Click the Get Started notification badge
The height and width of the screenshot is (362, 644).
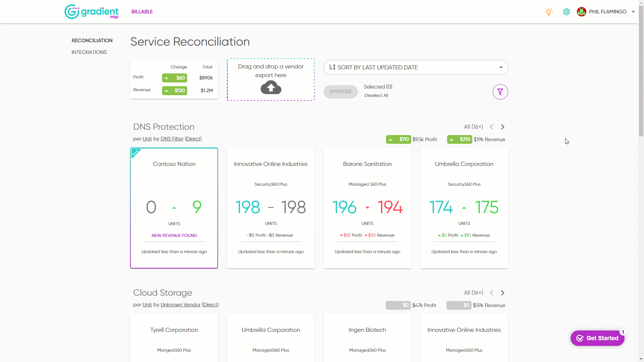(x=623, y=332)
